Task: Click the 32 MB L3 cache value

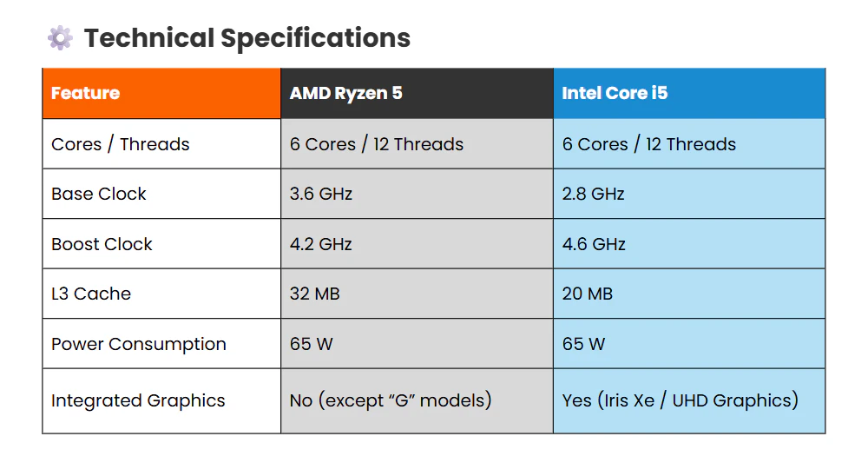Action: (x=314, y=294)
